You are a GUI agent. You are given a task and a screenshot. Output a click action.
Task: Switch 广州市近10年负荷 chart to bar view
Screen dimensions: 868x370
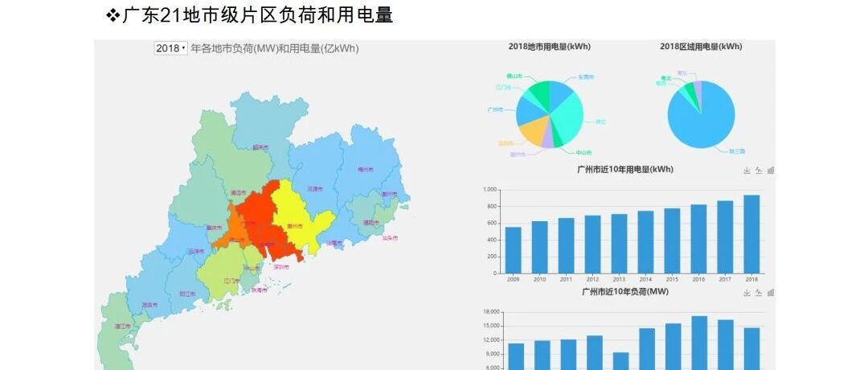click(771, 293)
